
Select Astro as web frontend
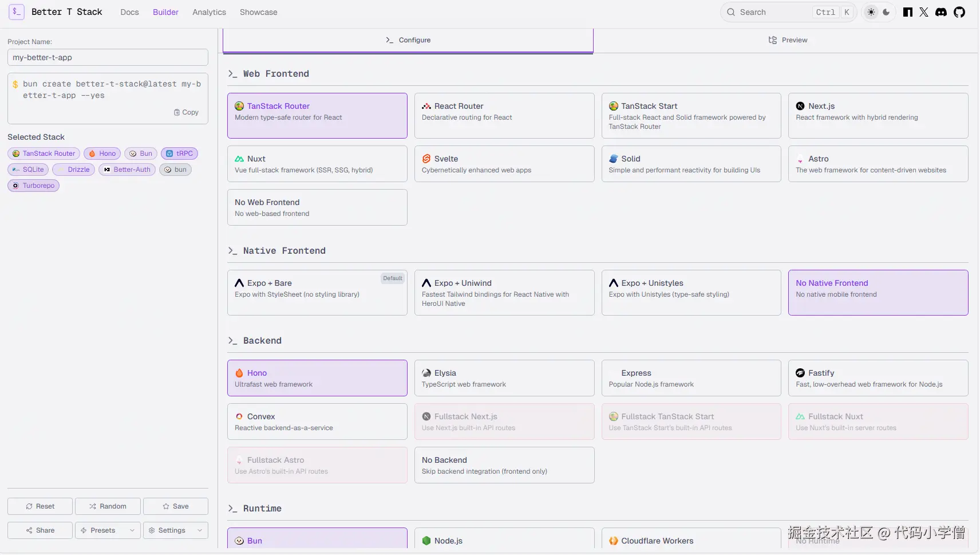coord(878,164)
